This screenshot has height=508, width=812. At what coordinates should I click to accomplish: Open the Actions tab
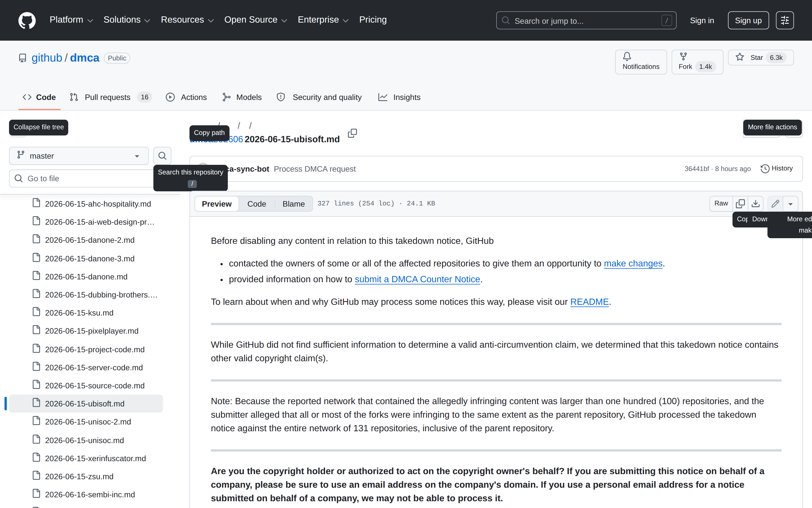coord(187,97)
